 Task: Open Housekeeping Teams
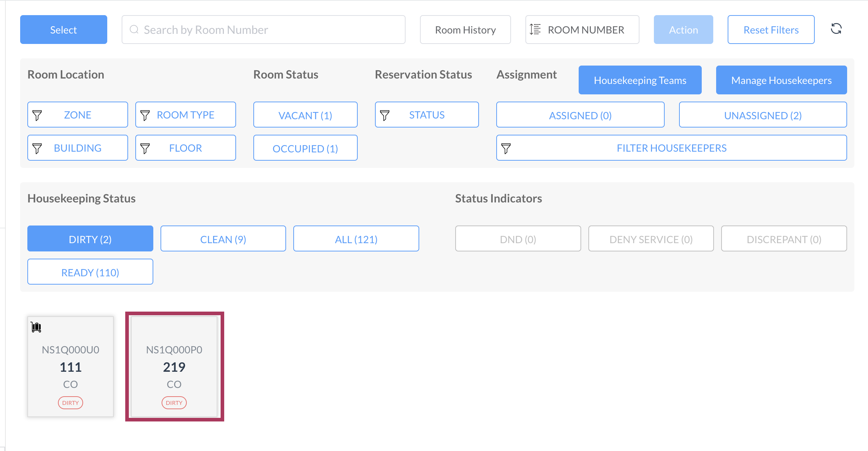640,80
